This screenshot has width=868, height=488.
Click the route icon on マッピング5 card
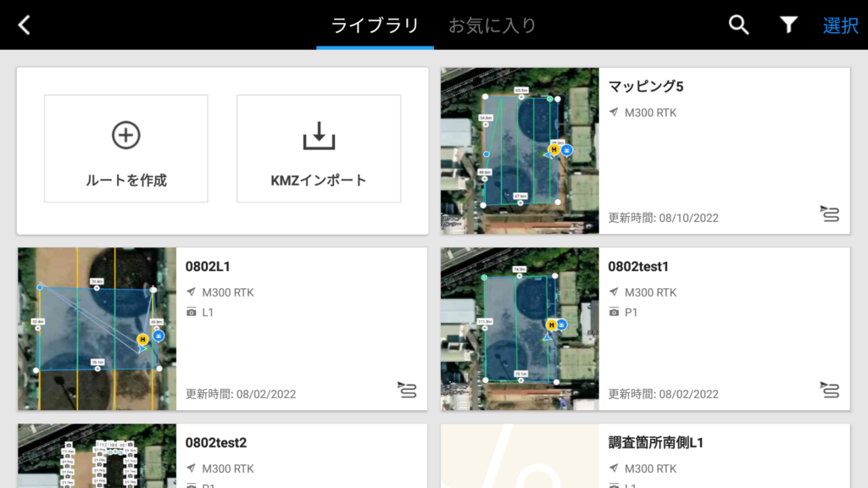click(x=830, y=213)
